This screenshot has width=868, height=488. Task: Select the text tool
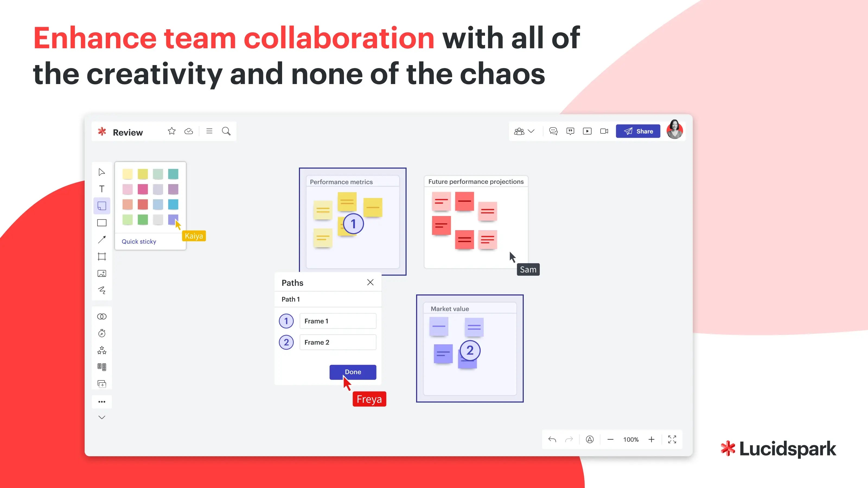(101, 190)
